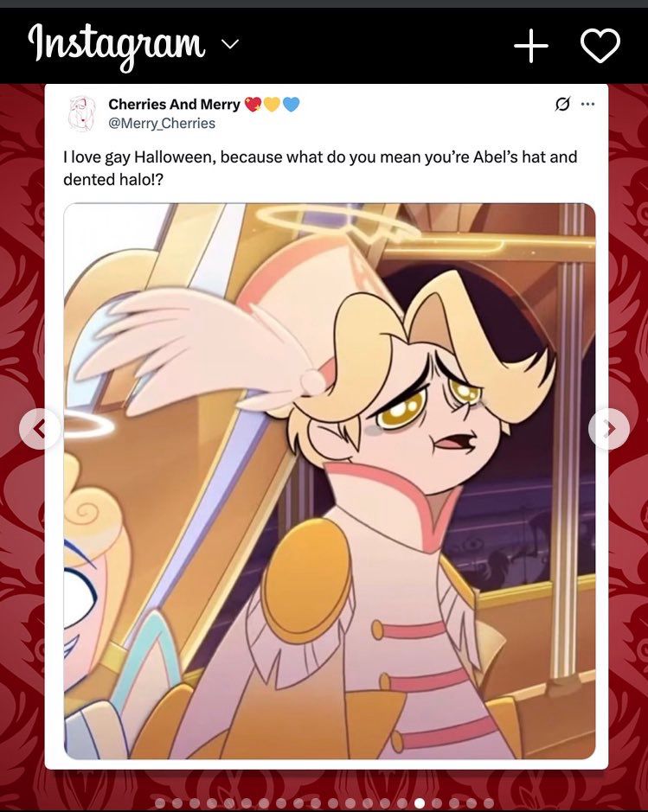Image resolution: width=648 pixels, height=812 pixels.
Task: Open the Instagram feed dropdown chevron
Action: (230, 43)
